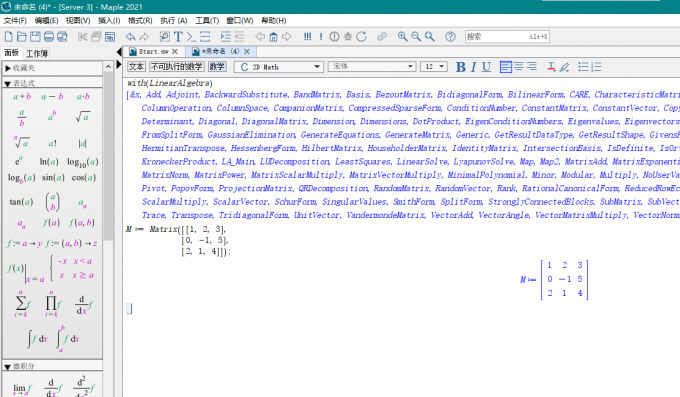The height and width of the screenshot is (397, 680).
Task: Insert a+b expression from palette
Action: (22, 96)
